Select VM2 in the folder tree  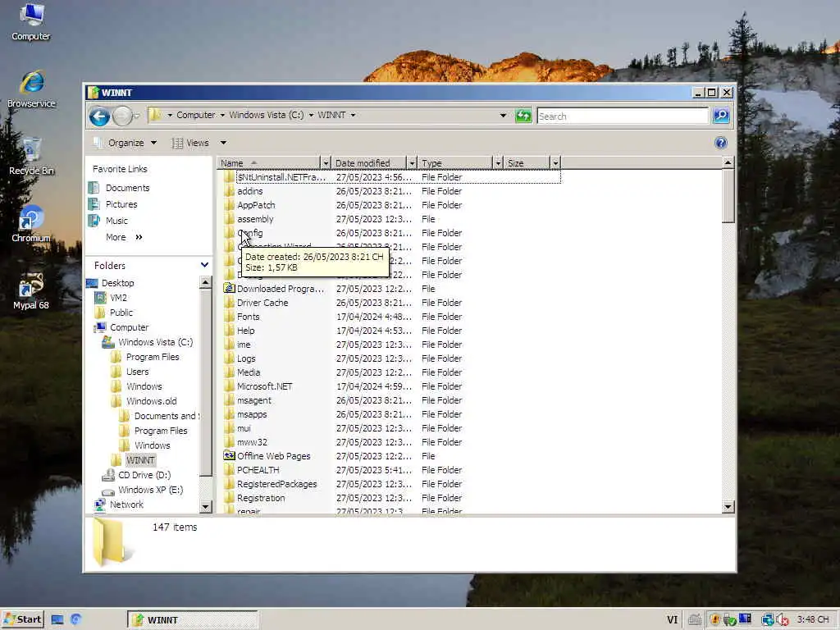tap(118, 297)
